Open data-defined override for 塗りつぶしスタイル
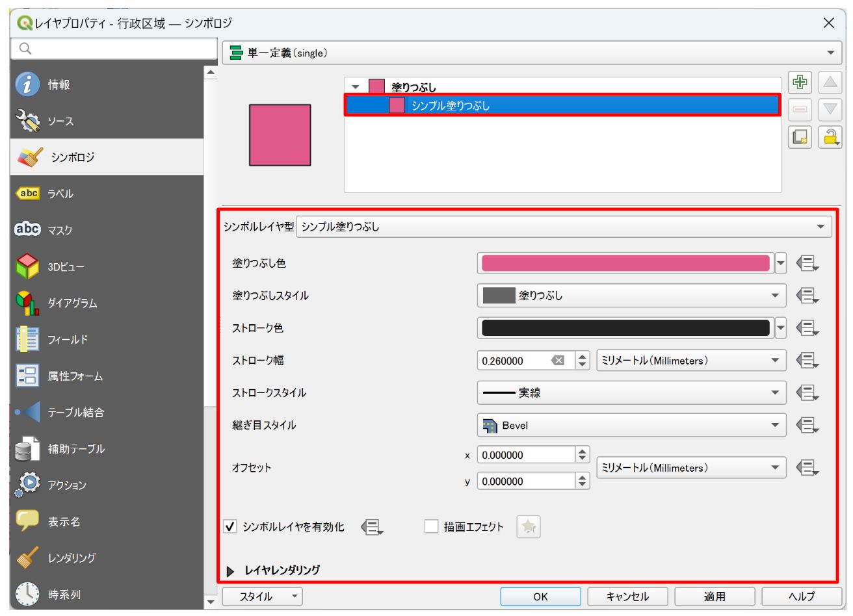Image resolution: width=853 pixels, height=616 pixels. 807,296
